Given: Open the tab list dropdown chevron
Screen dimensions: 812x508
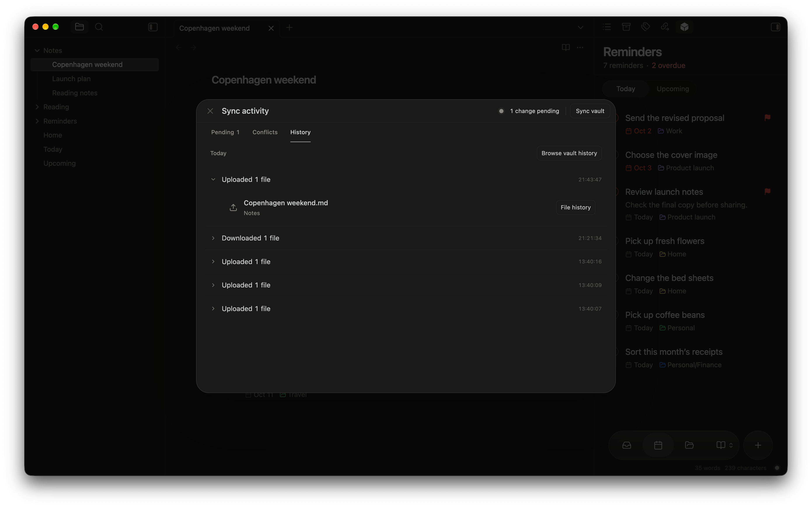Looking at the screenshot, I should pyautogui.click(x=580, y=28).
